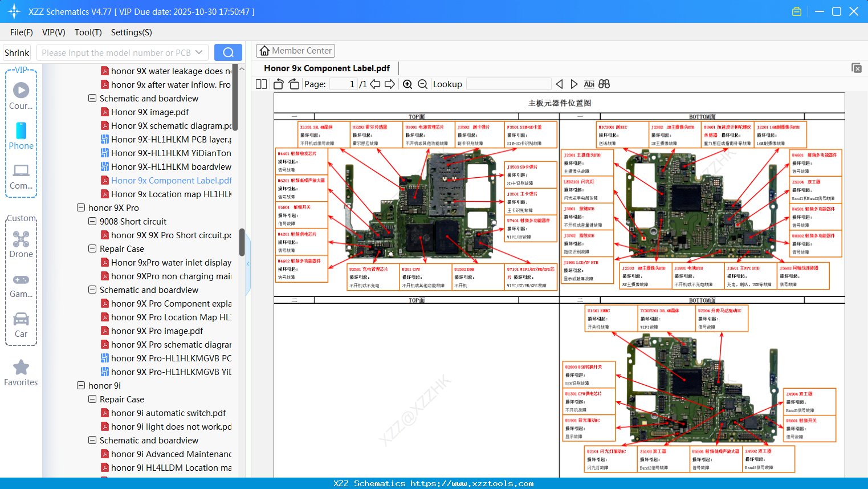Select the Honor 9x Component Label.pdf tree entry
Screen dimensions: 868x489
[x=166, y=180]
